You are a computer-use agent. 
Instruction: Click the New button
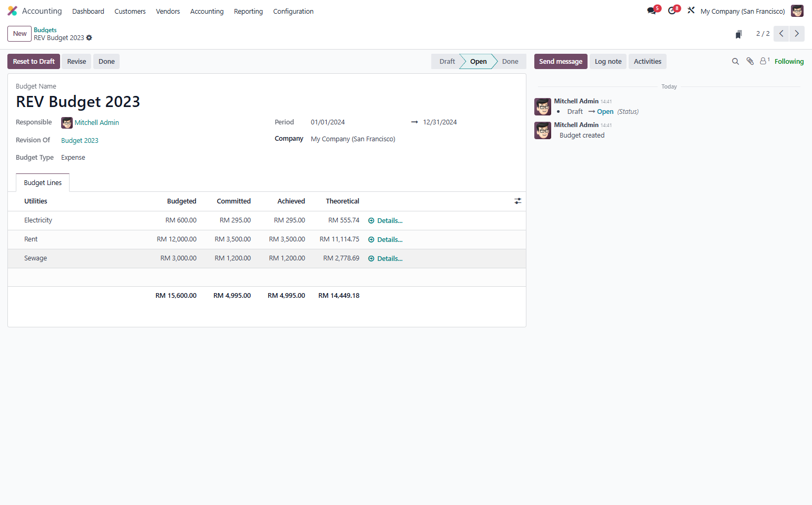click(x=19, y=34)
